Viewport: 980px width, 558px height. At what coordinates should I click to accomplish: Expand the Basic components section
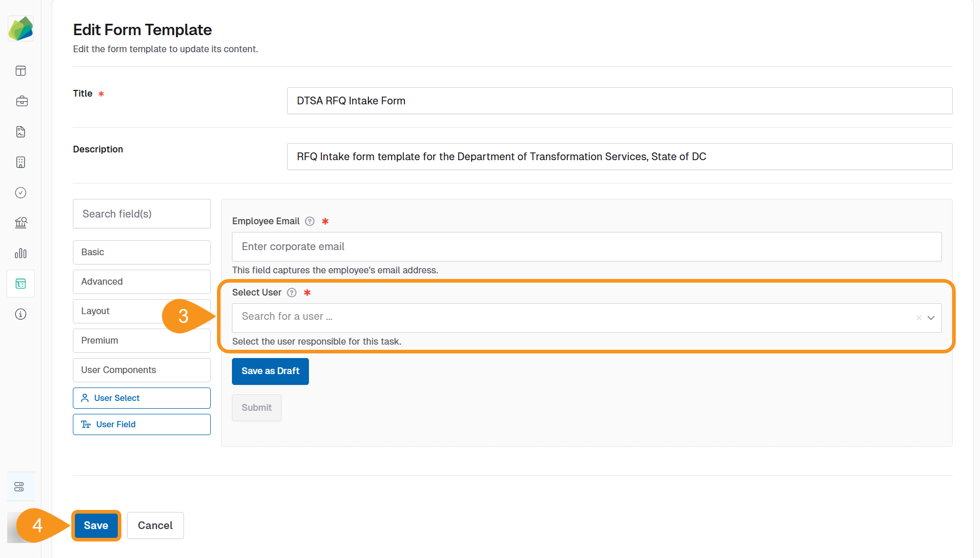142,252
